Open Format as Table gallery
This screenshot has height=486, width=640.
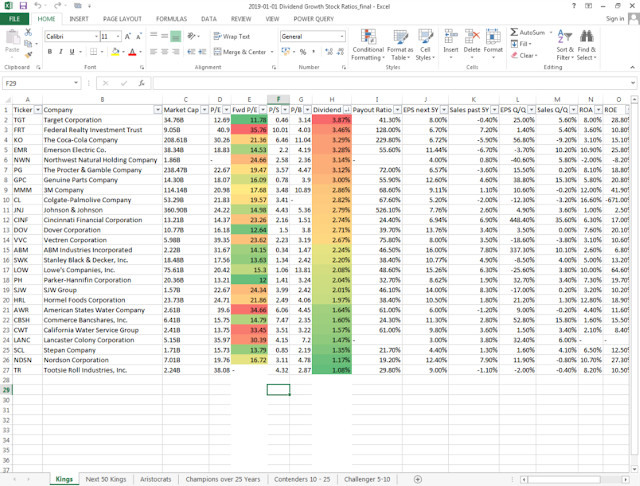(400, 45)
